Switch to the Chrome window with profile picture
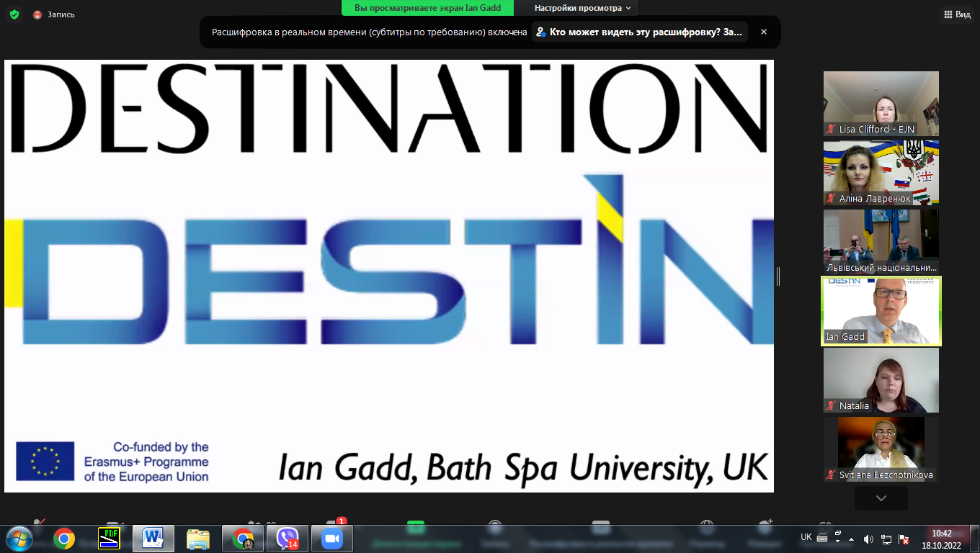 [x=243, y=539]
